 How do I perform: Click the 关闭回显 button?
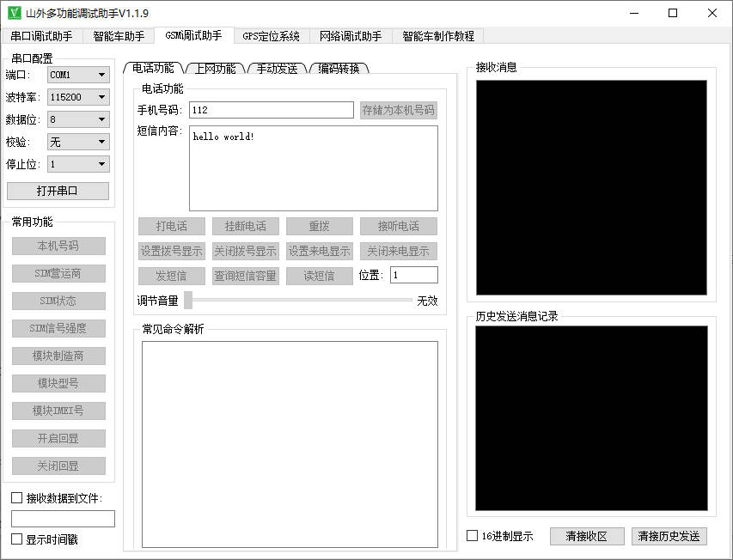pyautogui.click(x=58, y=466)
